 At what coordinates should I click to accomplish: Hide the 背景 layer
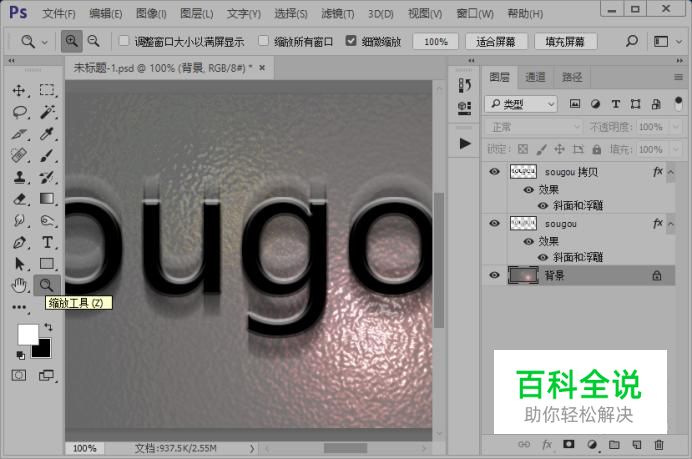(x=494, y=275)
